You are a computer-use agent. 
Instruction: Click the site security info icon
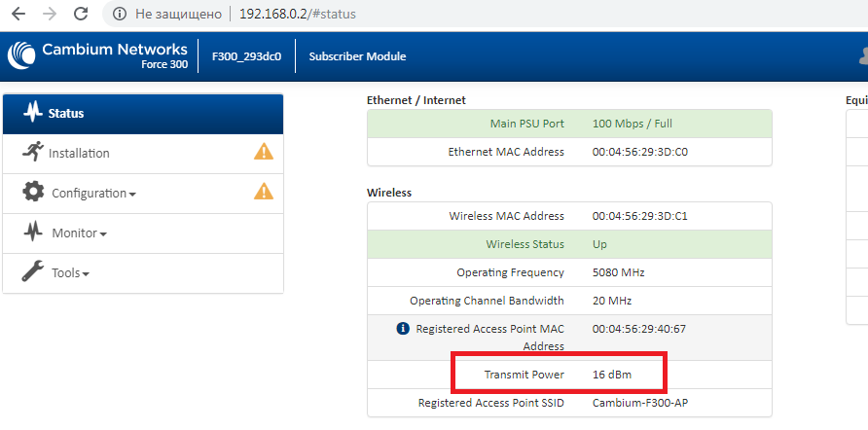click(x=119, y=15)
